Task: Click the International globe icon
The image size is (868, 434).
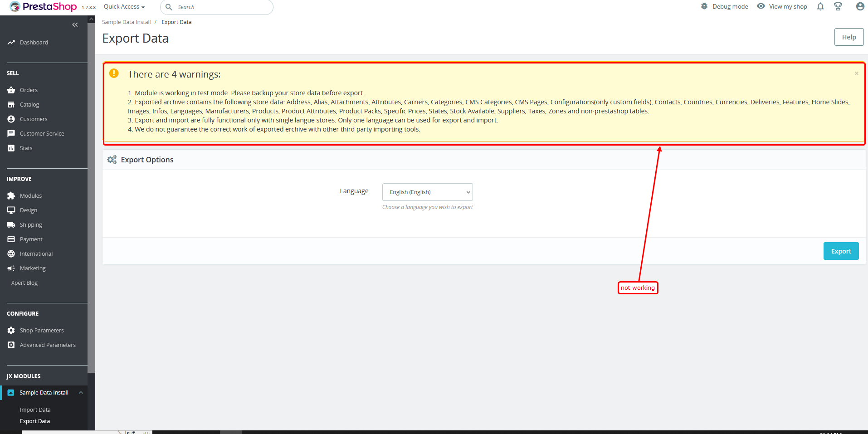Action: 11,254
